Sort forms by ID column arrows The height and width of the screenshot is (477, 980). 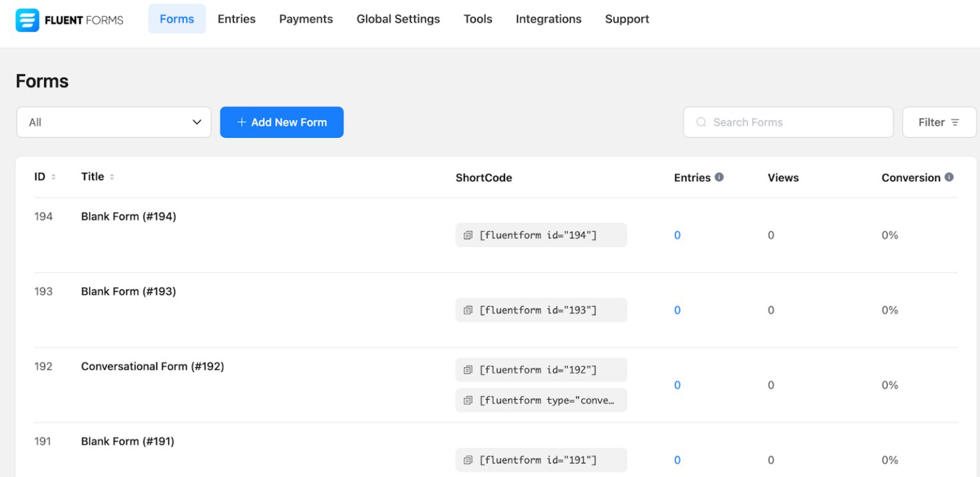point(54,177)
